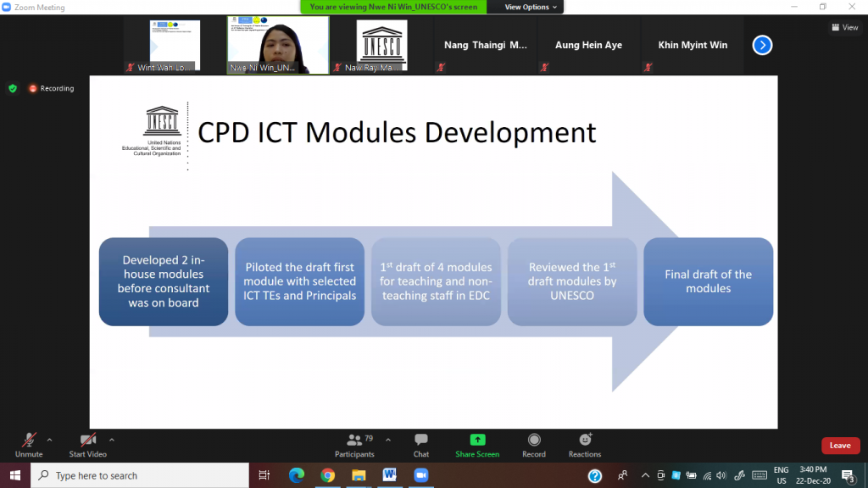
Task: Leave the meeting
Action: point(840,446)
